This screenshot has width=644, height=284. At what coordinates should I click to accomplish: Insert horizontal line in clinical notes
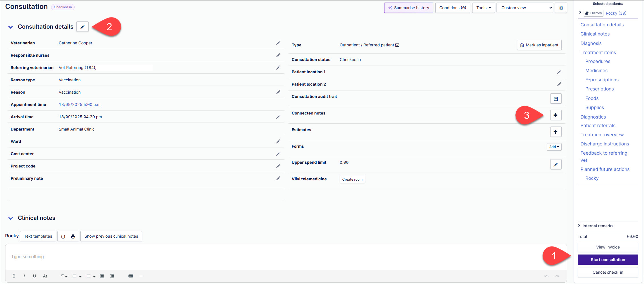141,276
